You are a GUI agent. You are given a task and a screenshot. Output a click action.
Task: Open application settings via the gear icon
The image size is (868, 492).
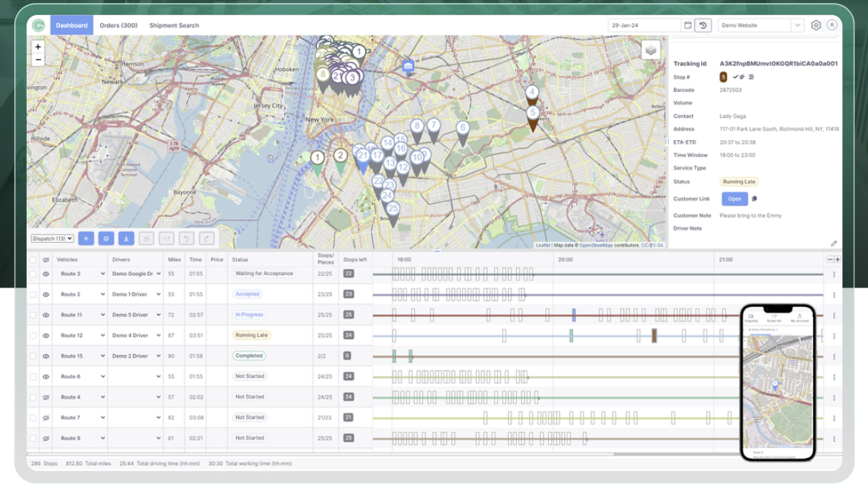pyautogui.click(x=815, y=24)
